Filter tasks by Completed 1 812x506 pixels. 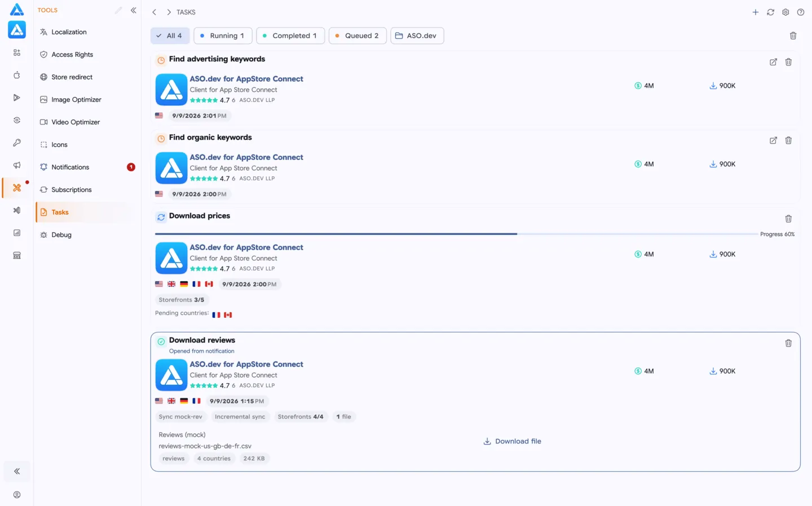[x=290, y=35]
